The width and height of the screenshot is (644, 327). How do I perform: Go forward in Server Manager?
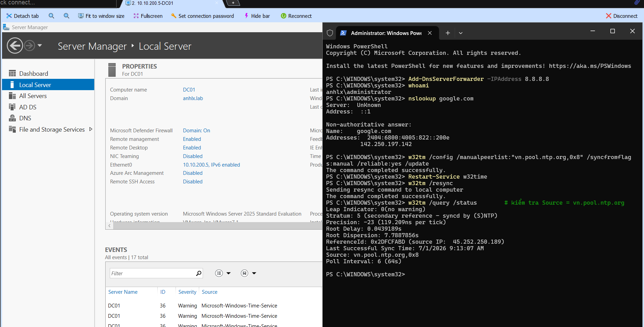[x=30, y=46]
